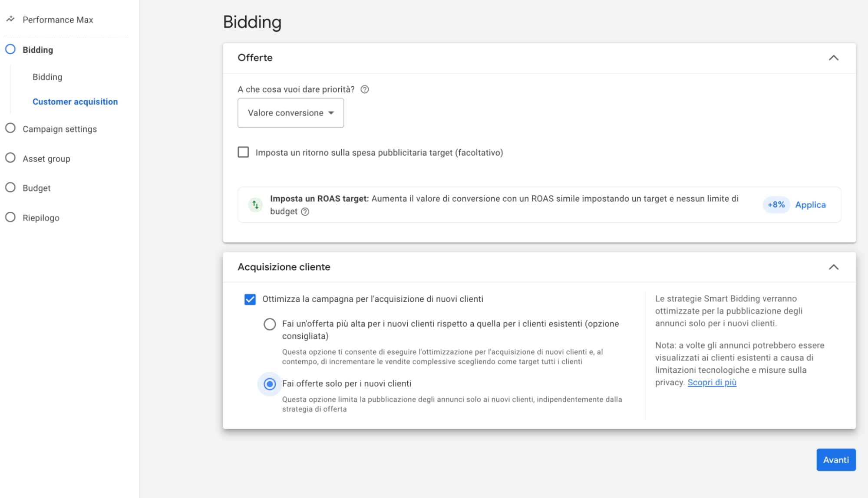Viewport: 868px width, 498px height.
Task: Open the Valore conversione dropdown
Action: pos(290,113)
